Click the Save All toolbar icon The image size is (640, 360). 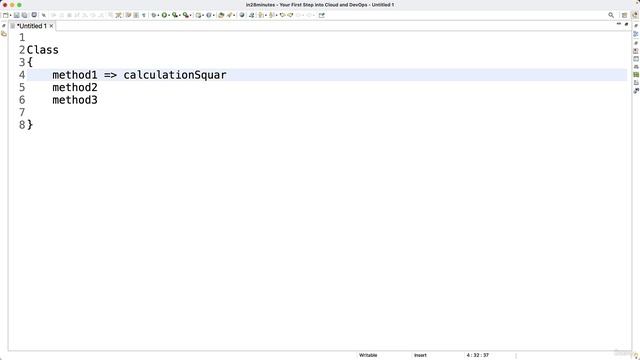click(x=24, y=15)
